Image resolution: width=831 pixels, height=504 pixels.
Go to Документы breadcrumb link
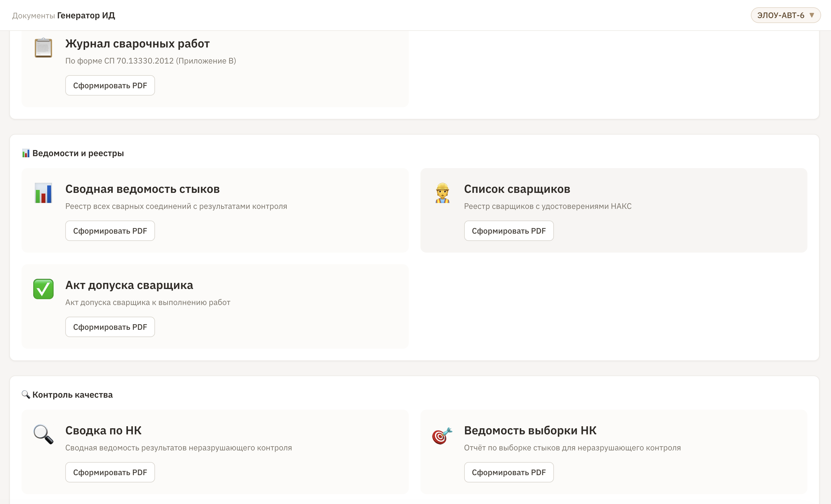tap(34, 15)
